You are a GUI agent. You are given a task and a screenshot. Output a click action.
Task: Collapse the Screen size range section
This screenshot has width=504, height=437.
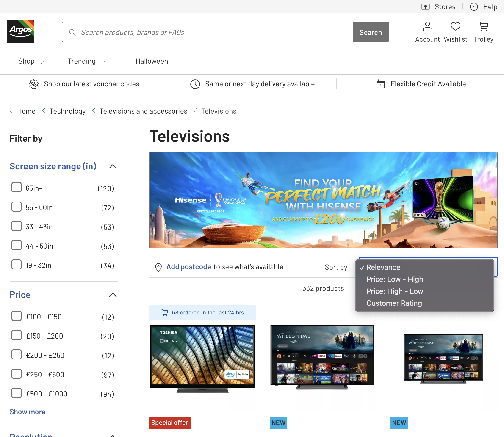pos(113,167)
